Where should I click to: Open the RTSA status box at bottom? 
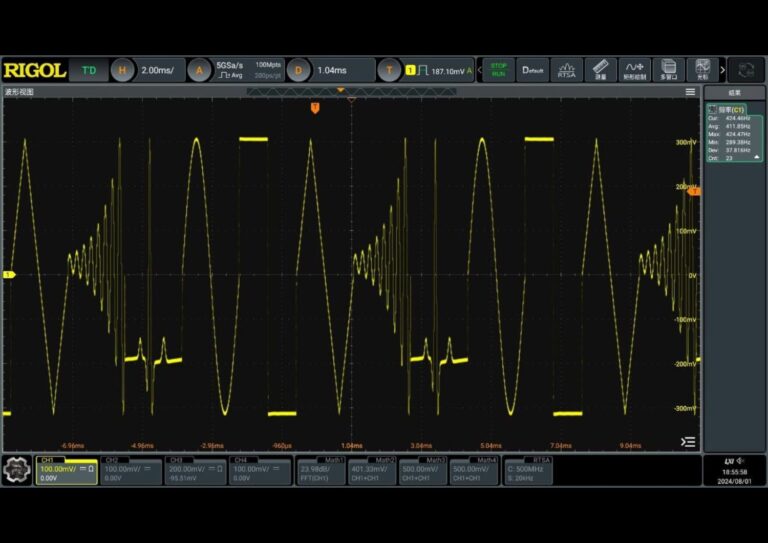point(528,471)
